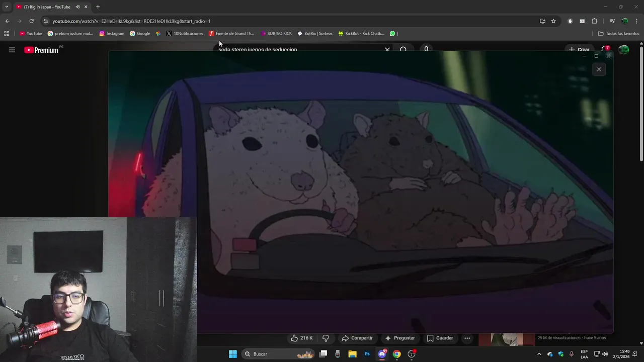Open the WhatsApp bookmark icon

click(392, 34)
